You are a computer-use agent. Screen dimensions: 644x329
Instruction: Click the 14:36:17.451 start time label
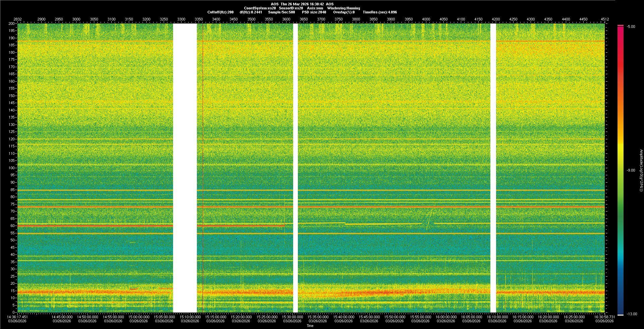coord(18,317)
